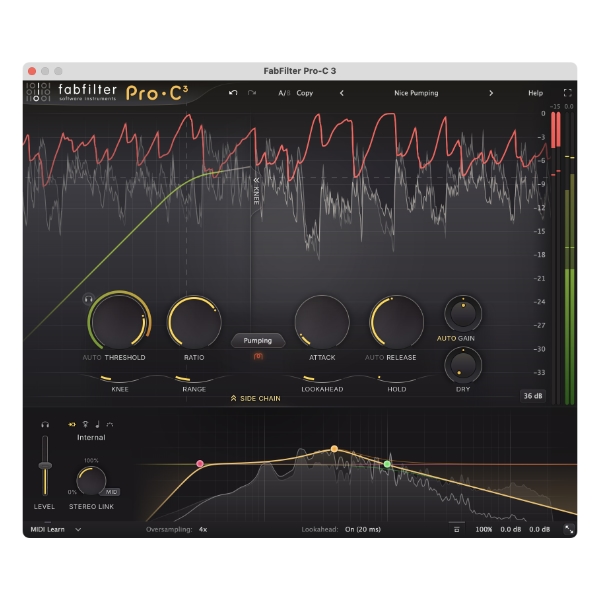Open the Help menu
The height and width of the screenshot is (600, 600).
point(535,93)
